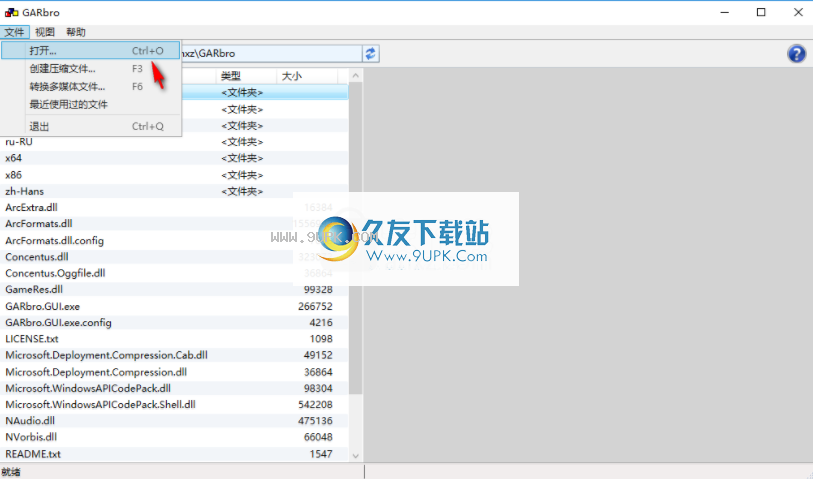Image resolution: width=813 pixels, height=479 pixels.
Task: Select LICENSE.txt in the list
Action: [x=174, y=339]
